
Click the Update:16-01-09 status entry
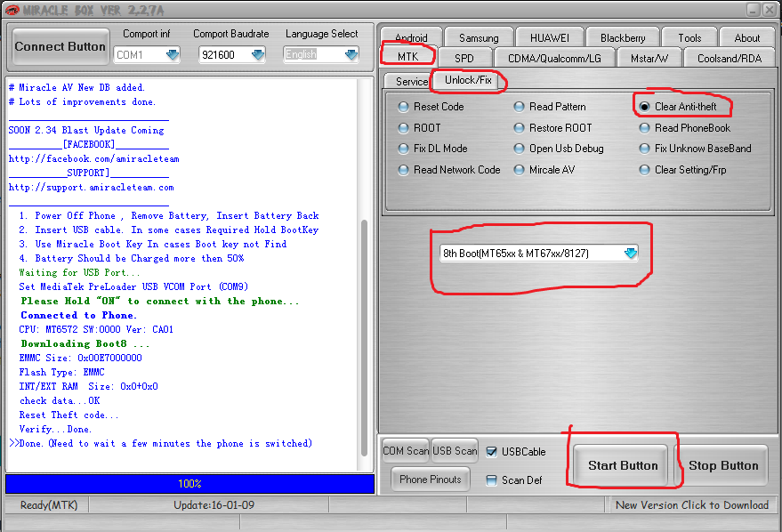(214, 505)
